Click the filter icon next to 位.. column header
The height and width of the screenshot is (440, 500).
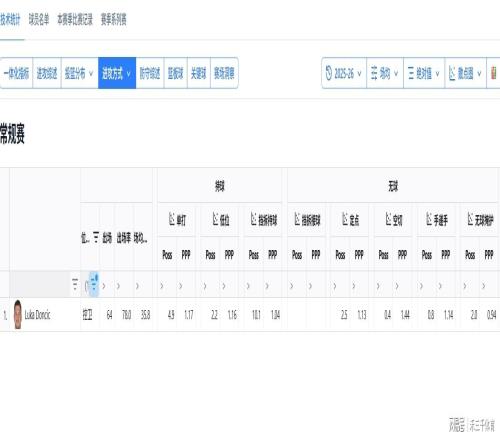click(96, 238)
